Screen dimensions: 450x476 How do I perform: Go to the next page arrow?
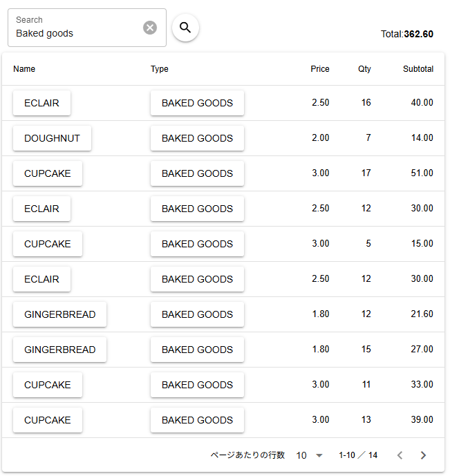pyautogui.click(x=423, y=455)
